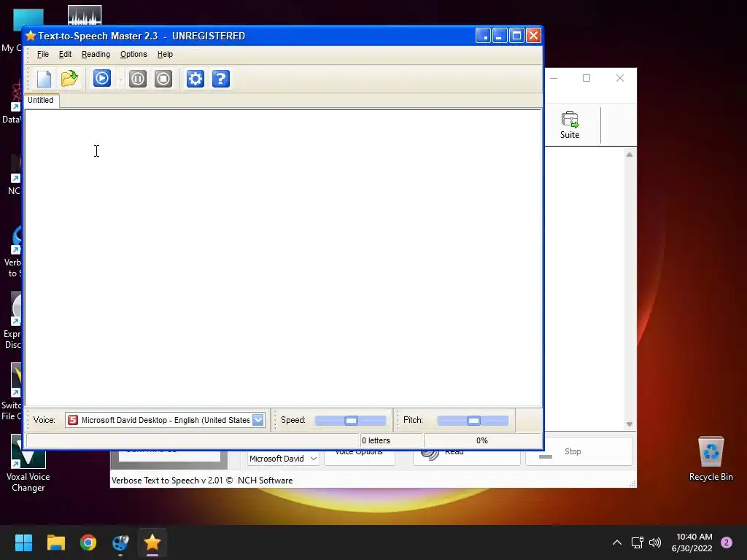Click the Suite icon in the Verbose window

(570, 125)
